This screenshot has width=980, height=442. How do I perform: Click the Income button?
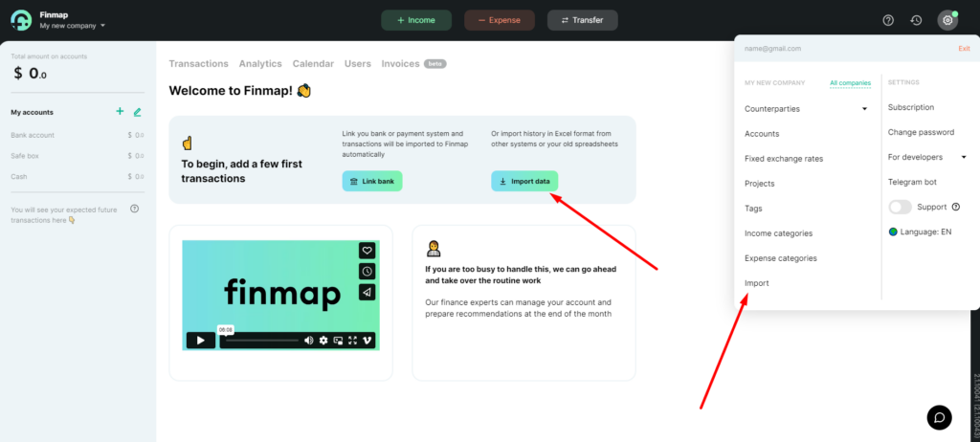416,20
